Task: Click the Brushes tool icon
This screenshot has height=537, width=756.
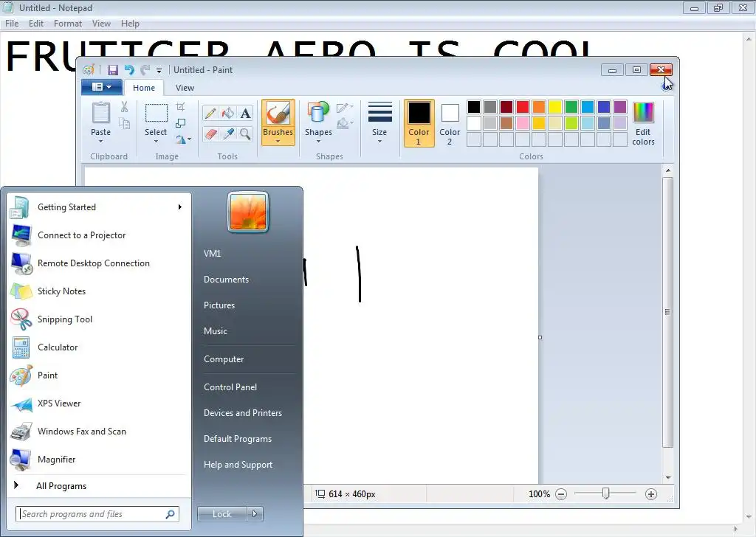Action: pyautogui.click(x=278, y=114)
